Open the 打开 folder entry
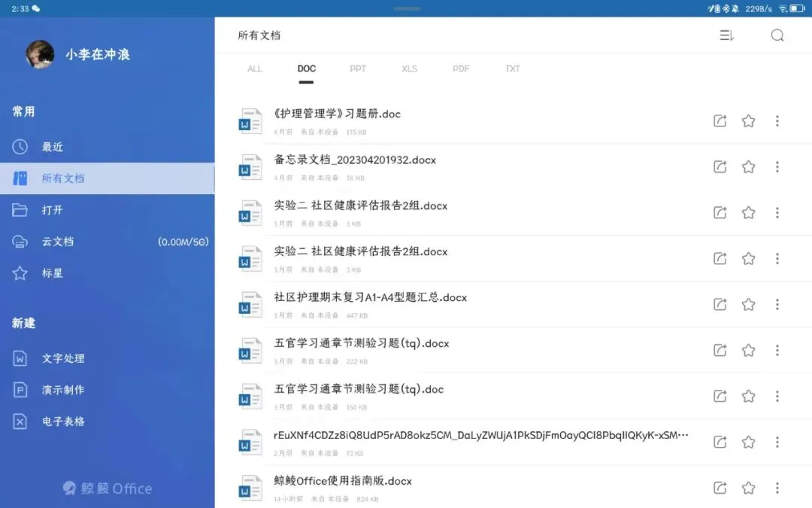 [x=108, y=210]
